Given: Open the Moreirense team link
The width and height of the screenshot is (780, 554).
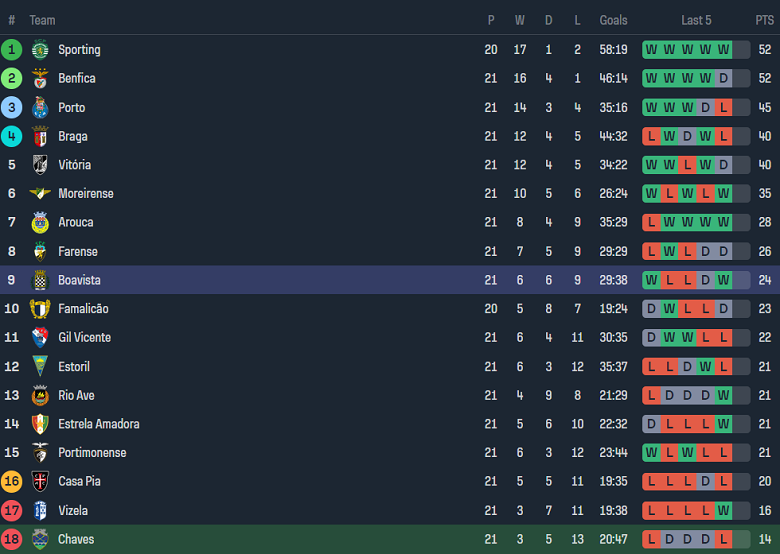Looking at the screenshot, I should (85, 194).
